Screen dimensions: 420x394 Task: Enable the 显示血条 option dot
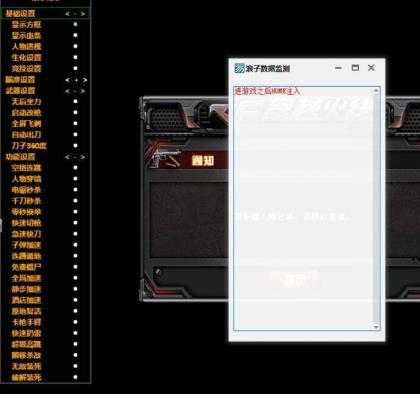click(x=75, y=35)
